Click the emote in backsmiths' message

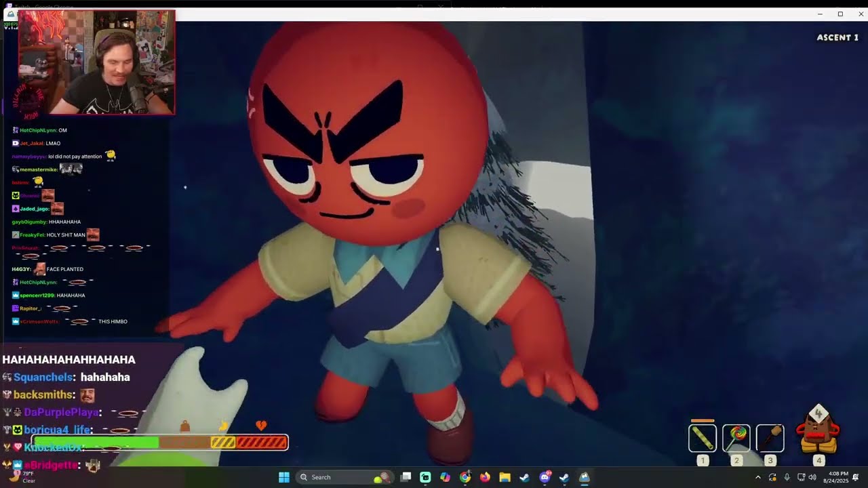87,394
